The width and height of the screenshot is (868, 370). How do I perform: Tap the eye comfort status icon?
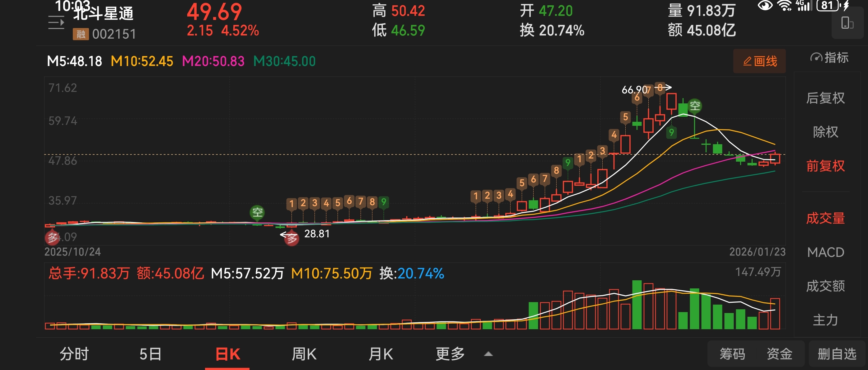pyautogui.click(x=765, y=6)
